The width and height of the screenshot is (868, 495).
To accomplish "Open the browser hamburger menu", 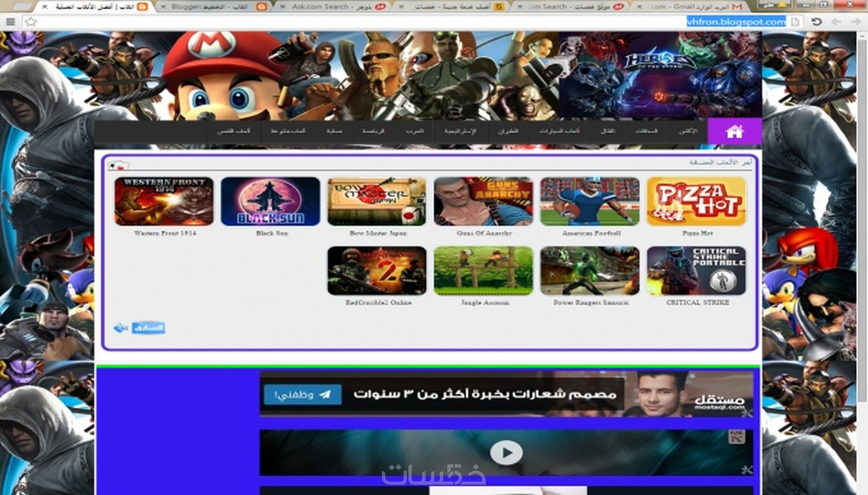I will 10,22.
